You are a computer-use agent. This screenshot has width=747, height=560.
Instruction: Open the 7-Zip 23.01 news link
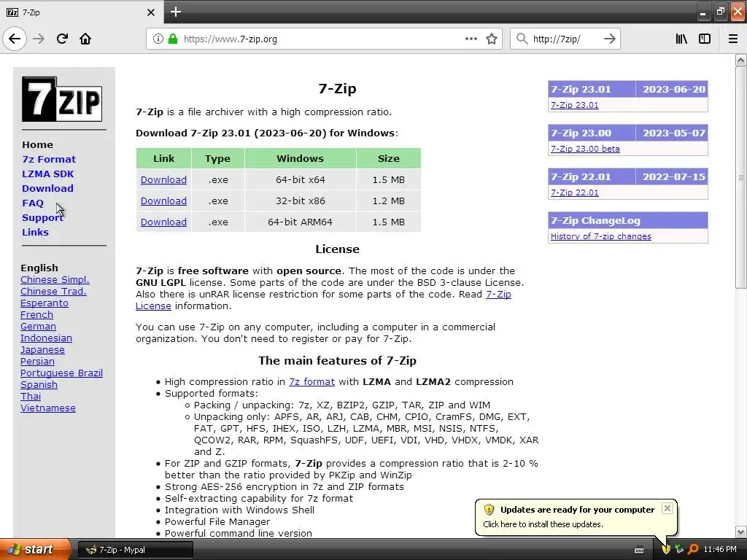point(575,105)
